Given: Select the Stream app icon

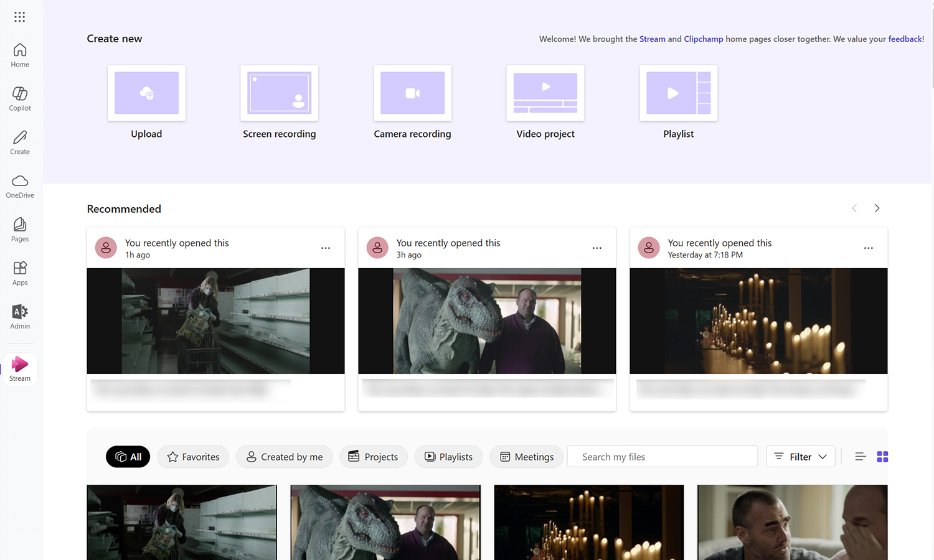Looking at the screenshot, I should pyautogui.click(x=20, y=369).
